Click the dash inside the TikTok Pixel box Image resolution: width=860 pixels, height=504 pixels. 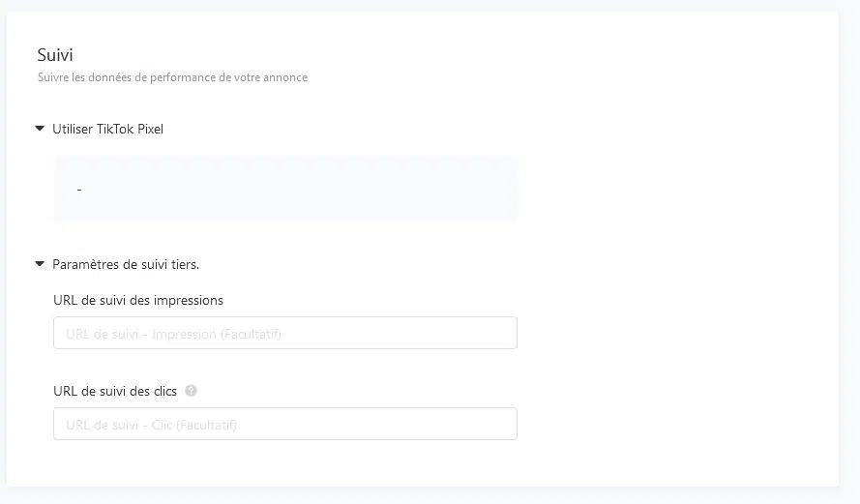pyautogui.click(x=79, y=190)
